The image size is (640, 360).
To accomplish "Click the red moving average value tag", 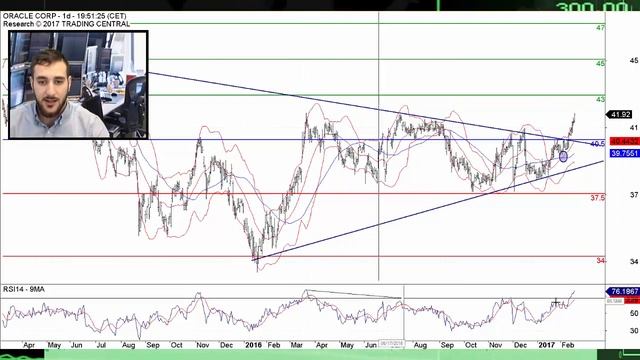I will point(624,141).
